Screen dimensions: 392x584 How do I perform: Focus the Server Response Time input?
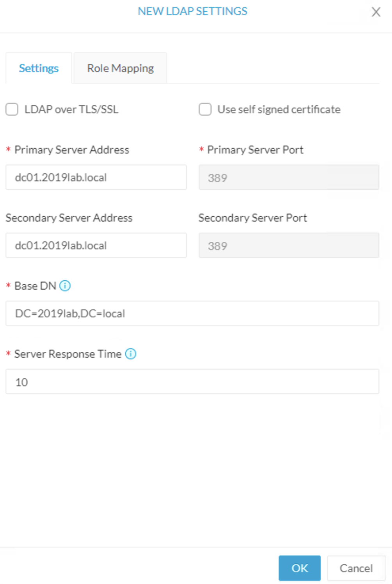tap(192, 381)
